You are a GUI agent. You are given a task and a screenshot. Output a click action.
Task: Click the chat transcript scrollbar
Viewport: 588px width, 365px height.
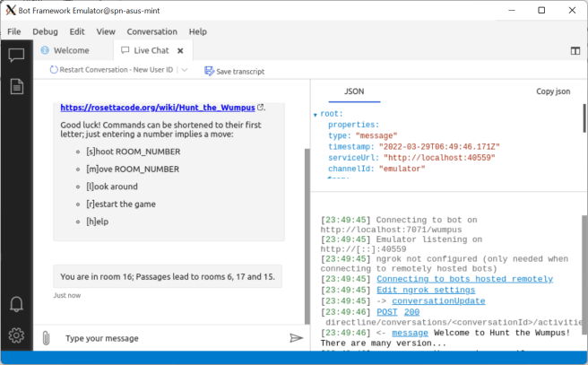(x=307, y=237)
